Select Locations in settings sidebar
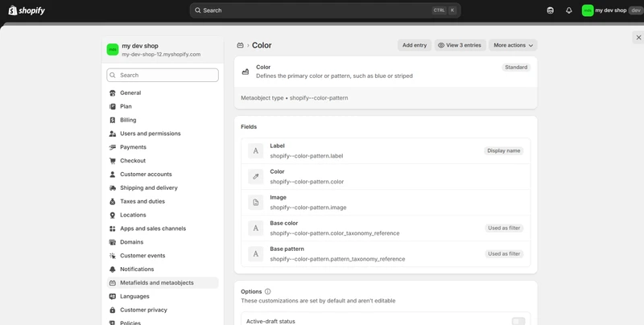The width and height of the screenshot is (644, 325). coord(163,215)
